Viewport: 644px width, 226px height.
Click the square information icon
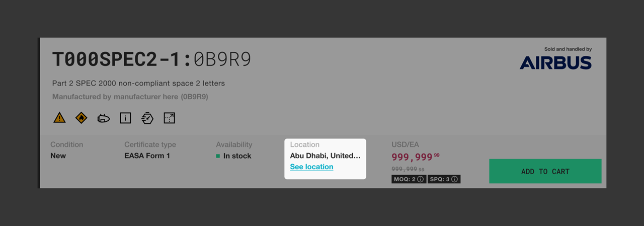coord(125,118)
